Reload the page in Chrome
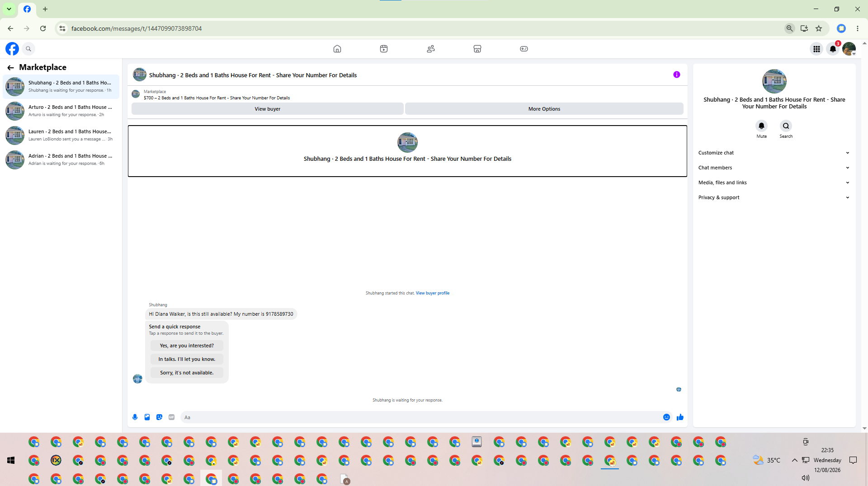The height and width of the screenshot is (486, 868). [43, 28]
